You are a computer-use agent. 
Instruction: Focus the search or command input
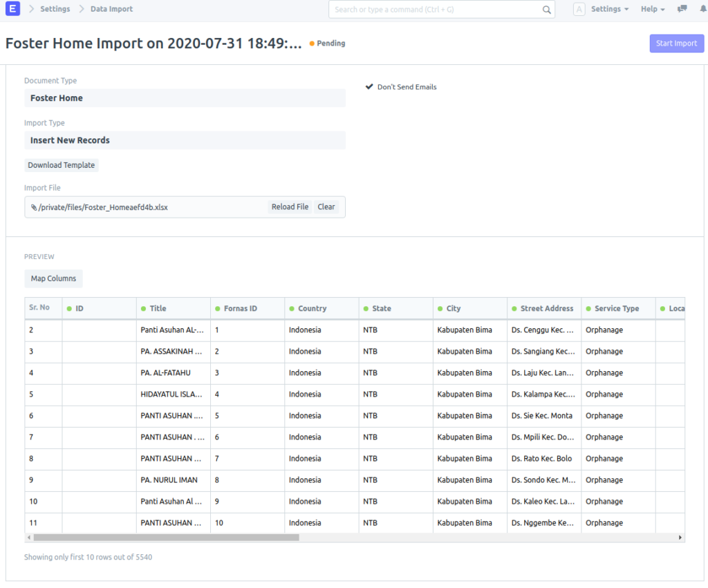436,10
